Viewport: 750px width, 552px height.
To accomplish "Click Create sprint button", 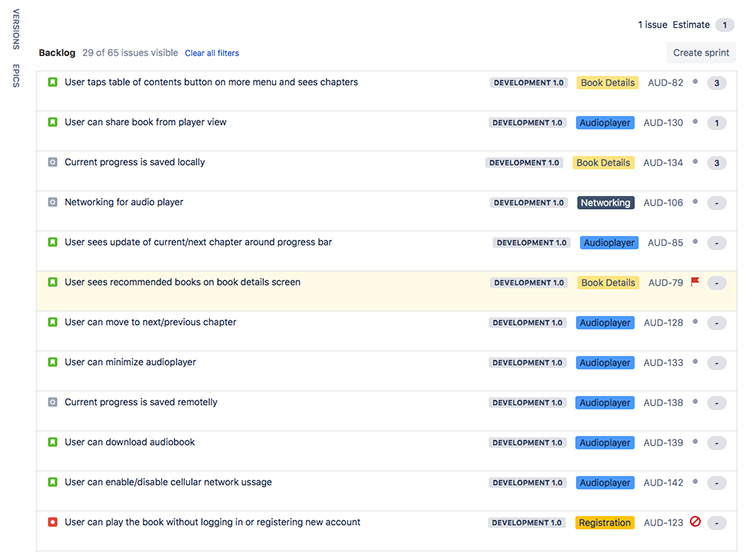I will 701,53.
